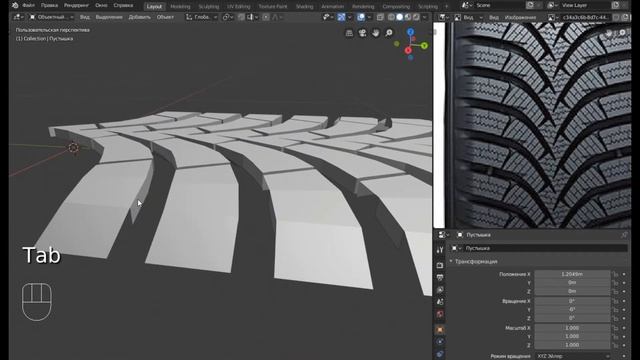
Task: Switch to the Compositing workspace tab
Action: pos(396,7)
